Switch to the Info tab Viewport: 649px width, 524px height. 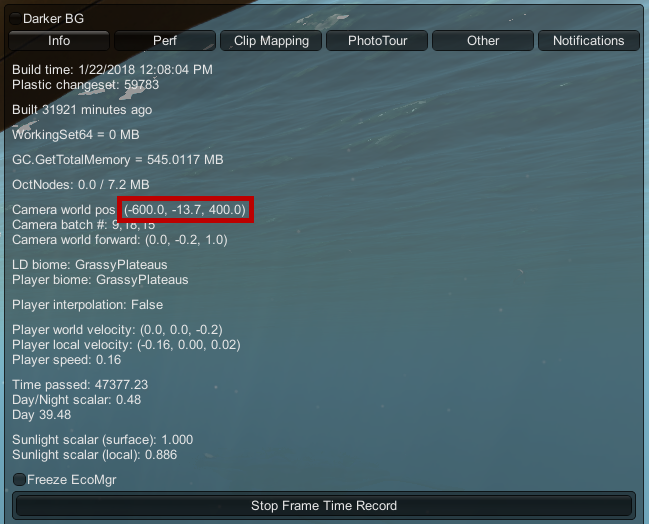coord(59,41)
